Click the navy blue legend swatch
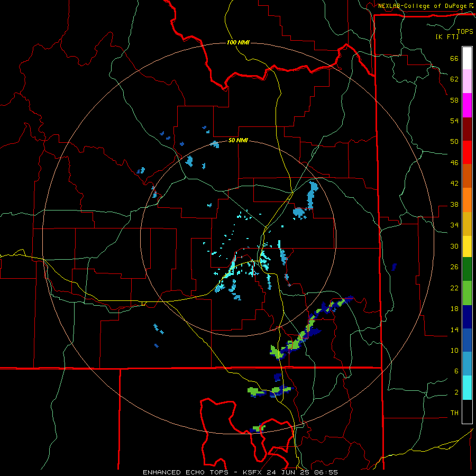 point(467,317)
